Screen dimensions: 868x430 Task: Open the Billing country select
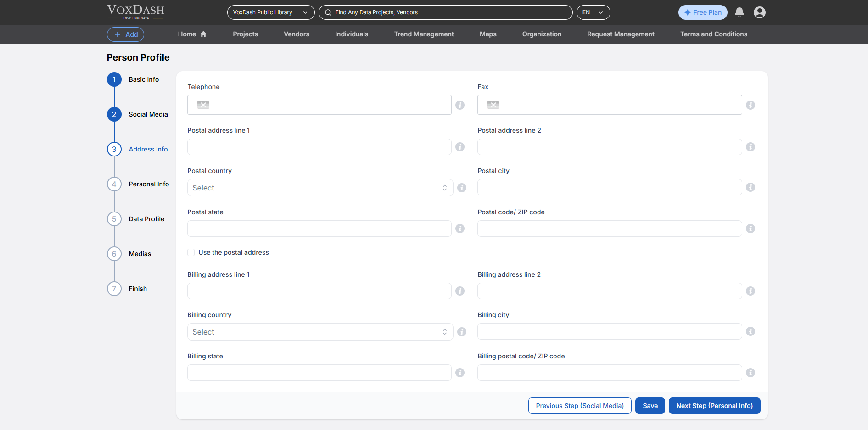point(320,332)
